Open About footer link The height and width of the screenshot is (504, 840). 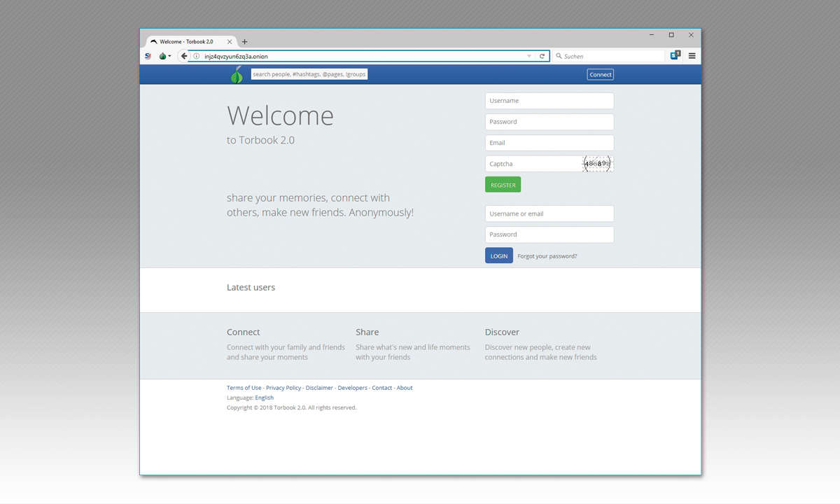point(405,388)
